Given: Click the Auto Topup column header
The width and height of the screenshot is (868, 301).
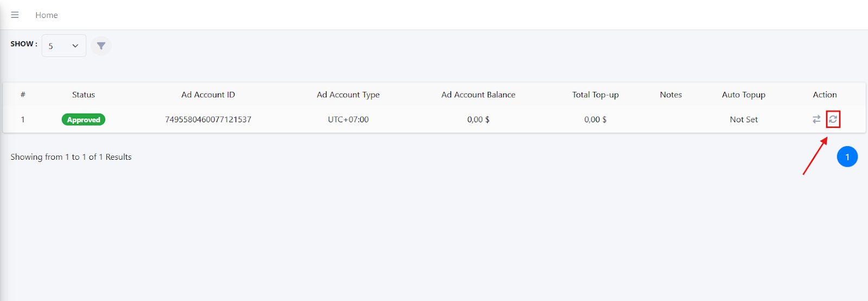Looking at the screenshot, I should click(x=744, y=95).
